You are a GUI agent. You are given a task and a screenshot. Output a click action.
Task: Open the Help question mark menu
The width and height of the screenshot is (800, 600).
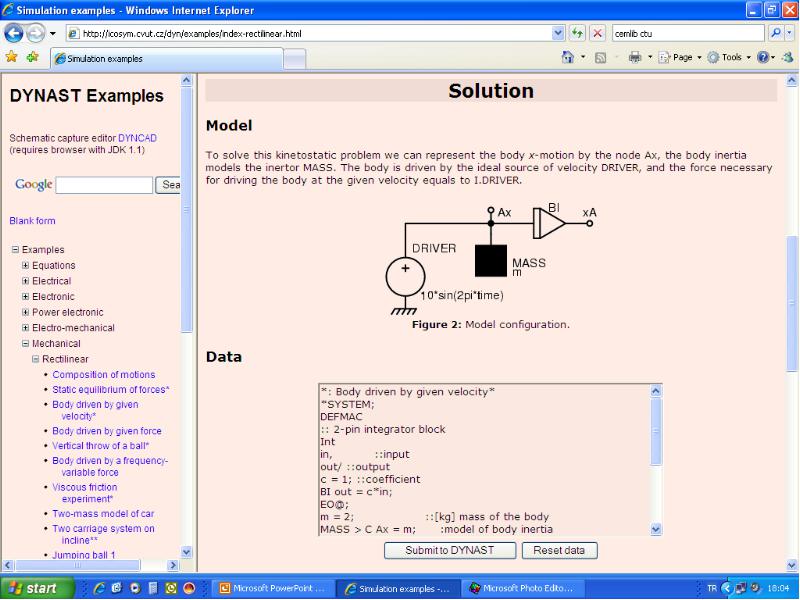pyautogui.click(x=765, y=57)
